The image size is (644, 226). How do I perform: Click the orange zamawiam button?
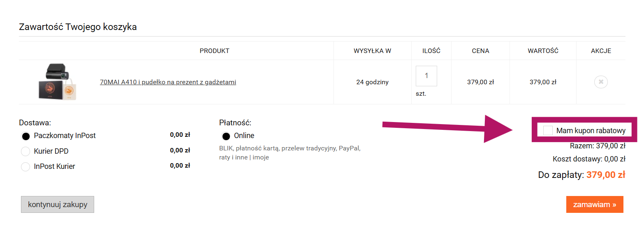coord(595,204)
